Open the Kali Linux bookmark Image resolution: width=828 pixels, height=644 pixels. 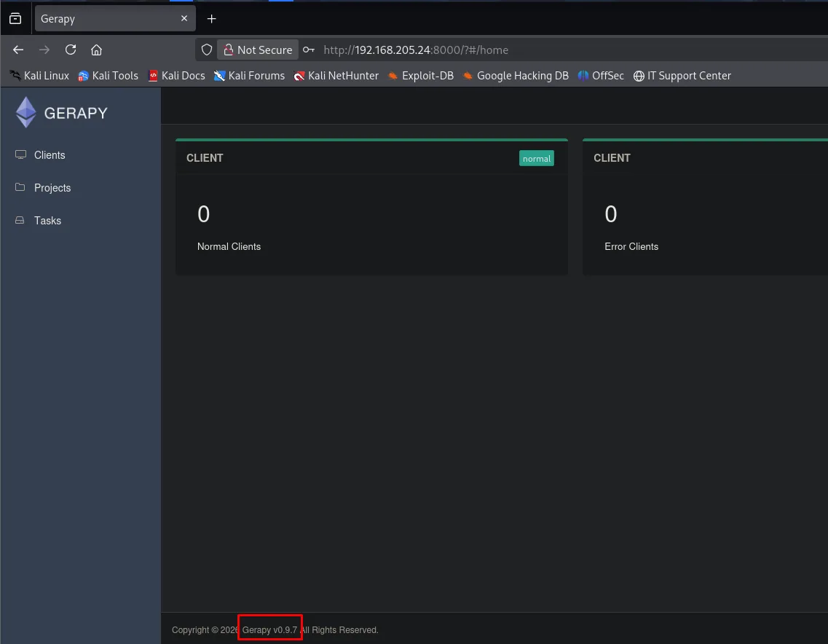(39, 76)
